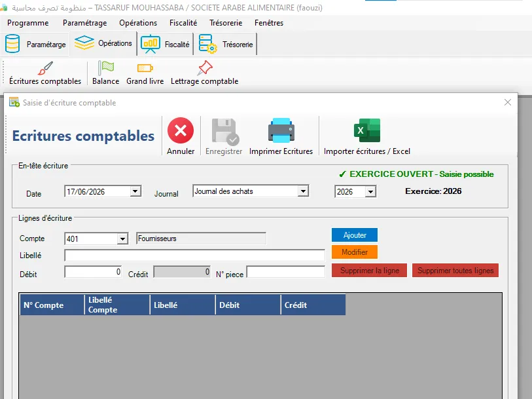The image size is (532, 399).
Task: Click the Ecritures comptables heading
Action: pos(84,136)
